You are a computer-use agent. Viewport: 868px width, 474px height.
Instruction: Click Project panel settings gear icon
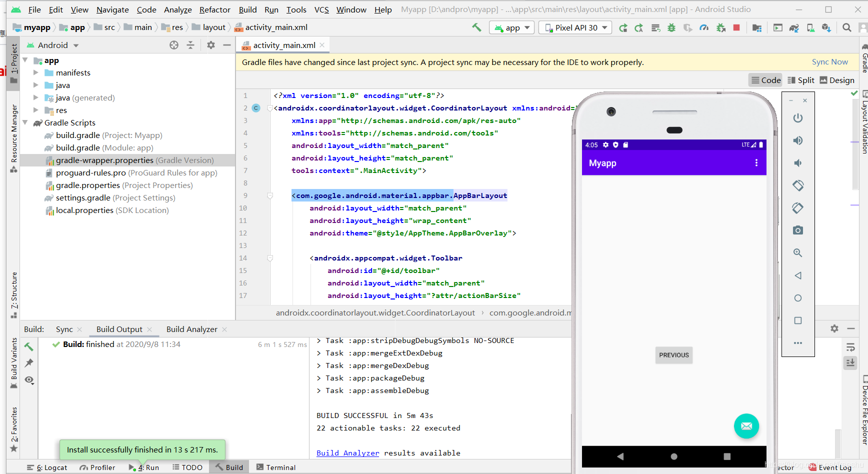(x=211, y=45)
